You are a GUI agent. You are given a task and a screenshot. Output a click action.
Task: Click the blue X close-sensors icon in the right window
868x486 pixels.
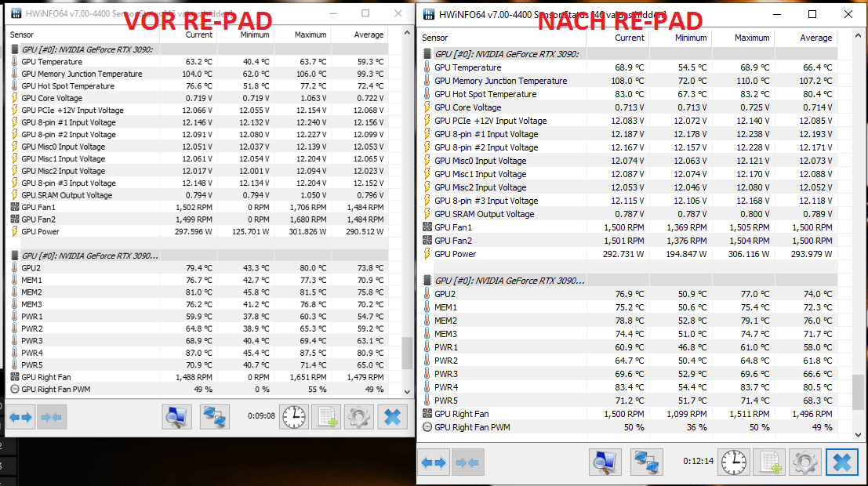842,462
